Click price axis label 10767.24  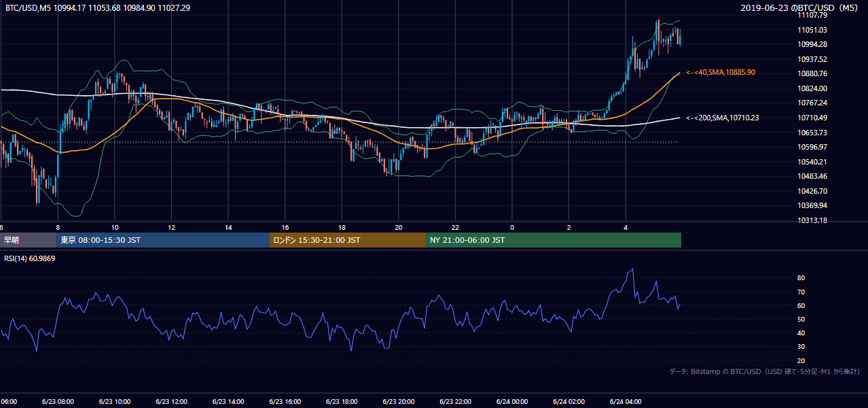812,103
